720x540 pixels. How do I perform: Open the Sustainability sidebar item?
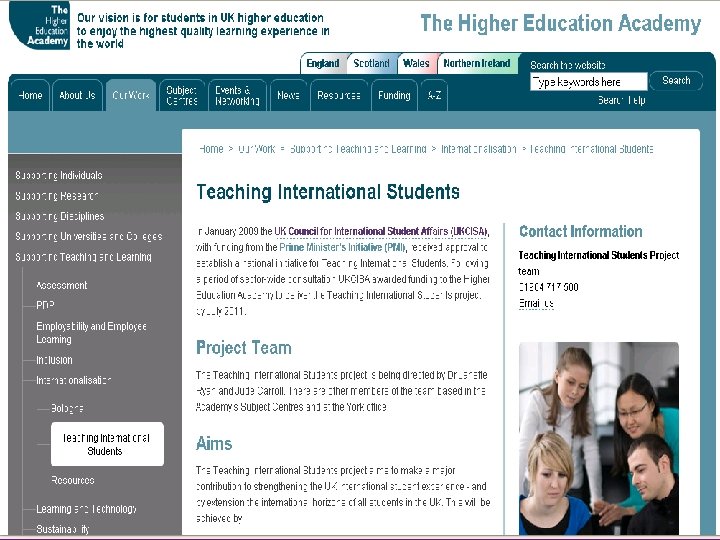(63, 529)
